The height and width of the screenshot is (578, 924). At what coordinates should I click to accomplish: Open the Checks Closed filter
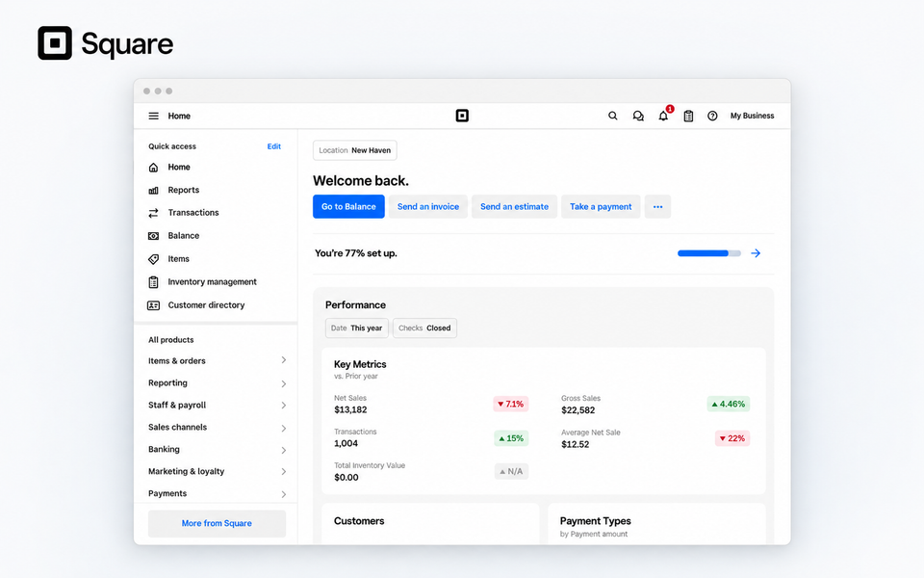(x=424, y=328)
